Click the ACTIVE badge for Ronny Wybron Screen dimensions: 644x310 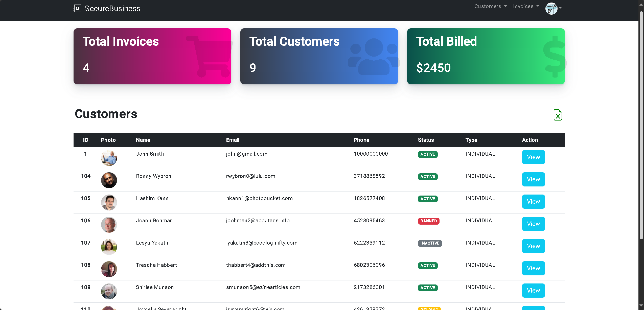(428, 177)
